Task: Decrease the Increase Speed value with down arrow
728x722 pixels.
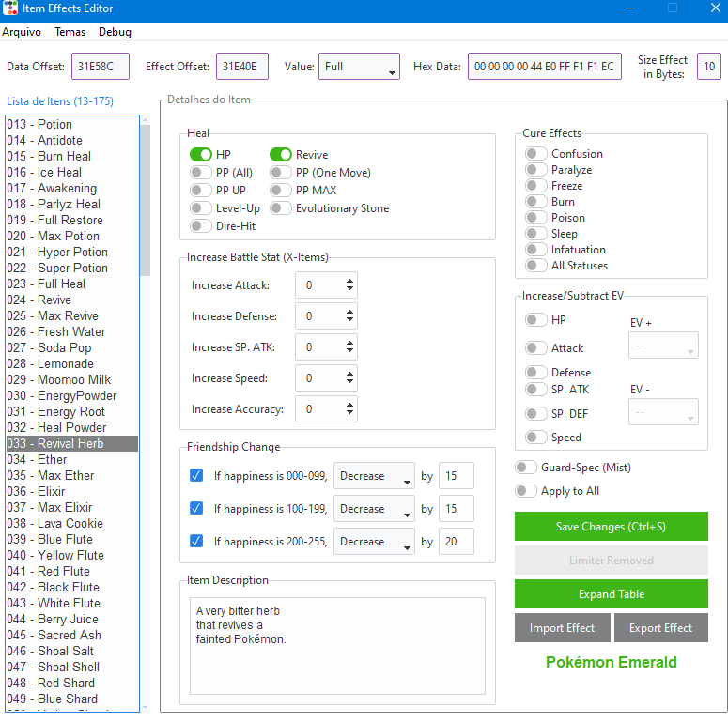Action: tap(349, 383)
